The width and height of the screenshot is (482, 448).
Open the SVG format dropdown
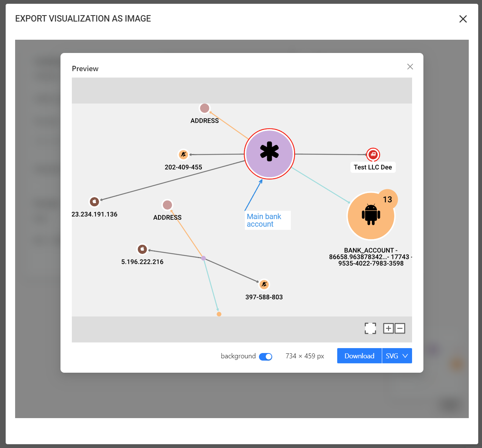[x=397, y=356]
